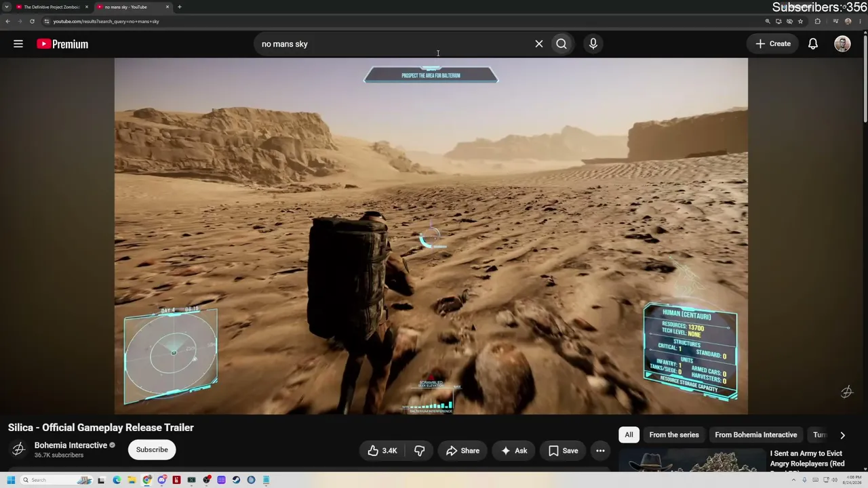868x488 pixels.
Task: Go back to the previous page
Action: 7,21
